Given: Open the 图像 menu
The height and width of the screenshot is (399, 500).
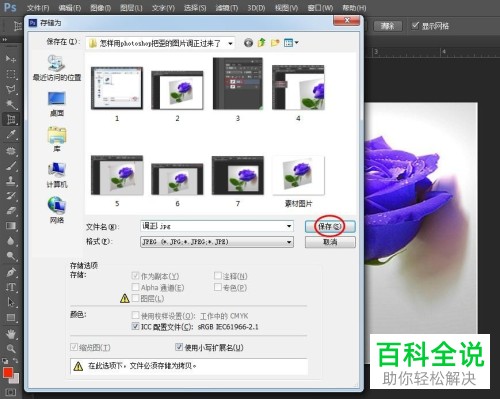Looking at the screenshot, I should pyautogui.click(x=100, y=8).
